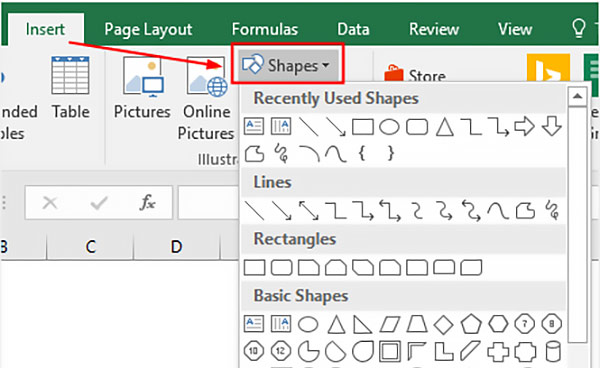Choose Snip Diagonal Corner Rectangle
Image resolution: width=600 pixels, height=368 pixels.
pos(363,267)
